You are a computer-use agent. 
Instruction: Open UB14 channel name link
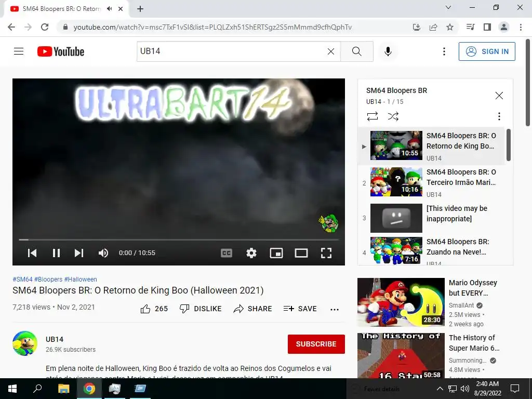point(55,339)
